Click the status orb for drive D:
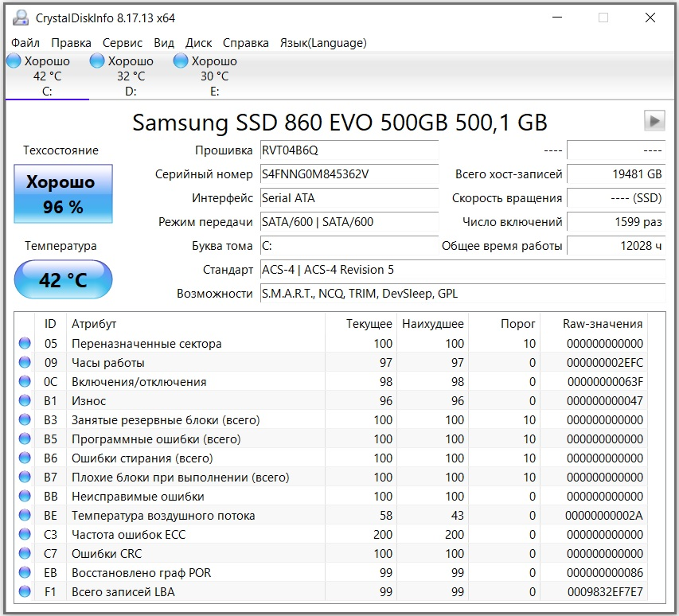 pos(97,61)
